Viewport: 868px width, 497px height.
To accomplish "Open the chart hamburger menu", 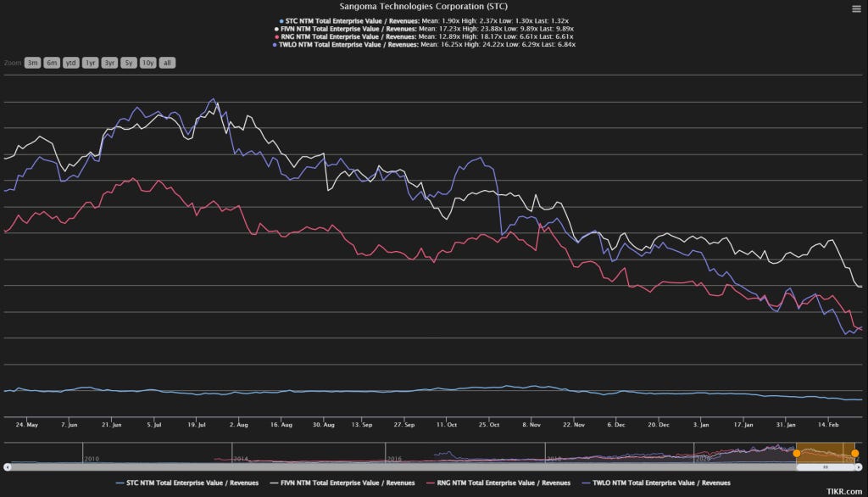I will 856,8.
